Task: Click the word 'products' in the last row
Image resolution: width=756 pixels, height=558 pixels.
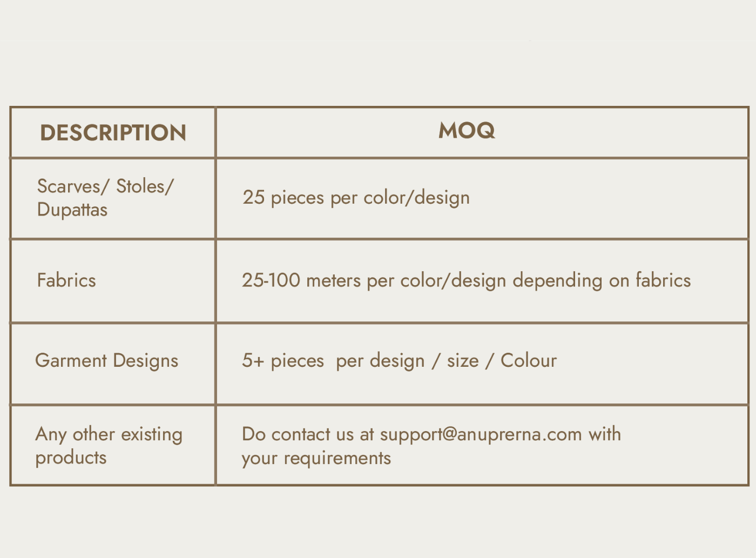Action: pyautogui.click(x=71, y=458)
